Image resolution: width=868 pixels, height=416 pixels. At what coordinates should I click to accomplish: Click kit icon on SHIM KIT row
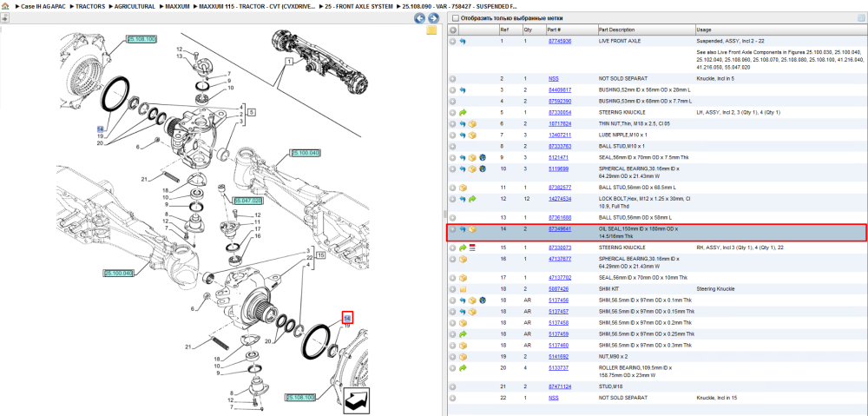[463, 288]
